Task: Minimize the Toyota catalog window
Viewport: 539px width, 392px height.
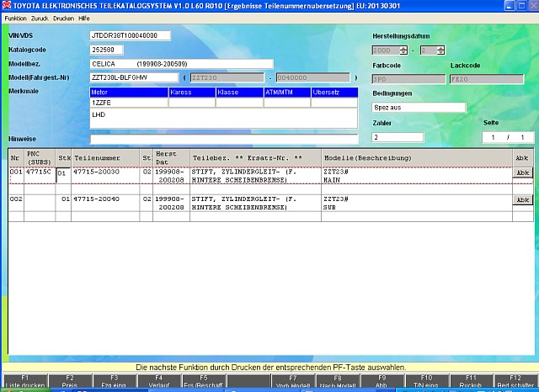Action: pos(510,6)
